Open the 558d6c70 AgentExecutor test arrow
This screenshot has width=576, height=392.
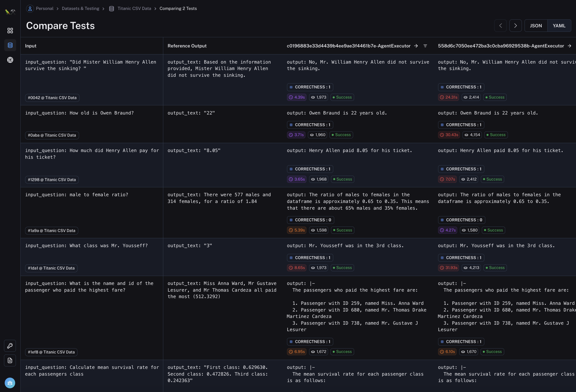(x=569, y=46)
